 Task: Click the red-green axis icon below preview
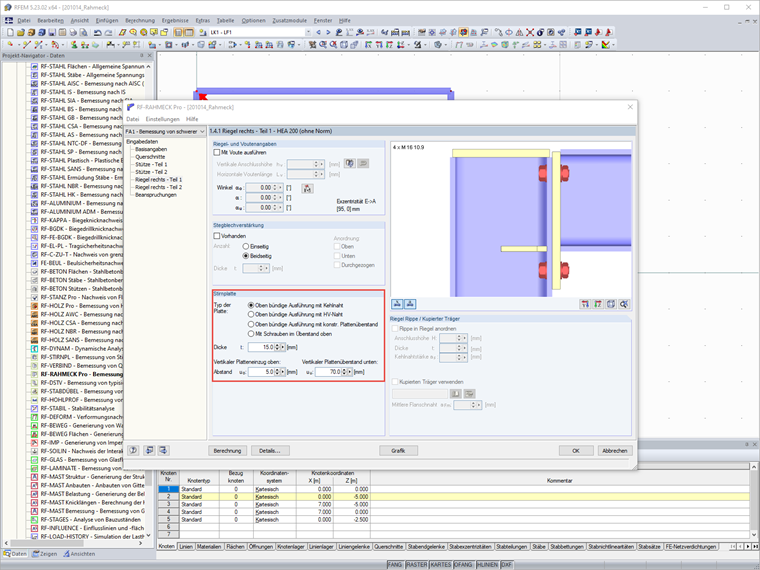[x=598, y=304]
